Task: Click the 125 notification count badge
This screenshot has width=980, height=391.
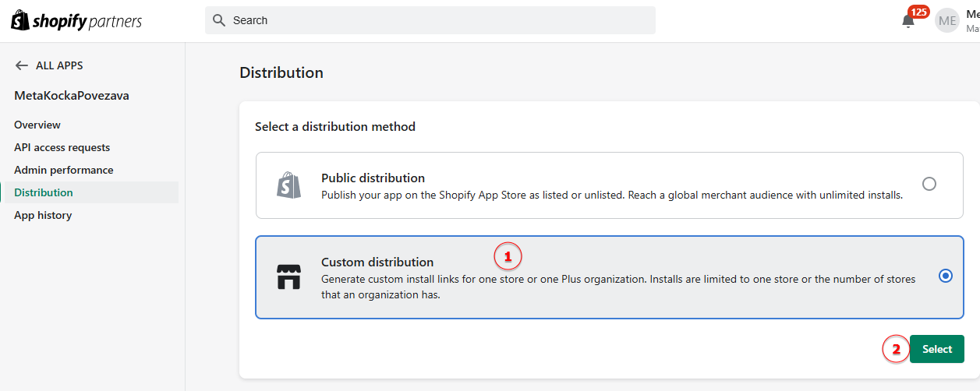Action: click(x=919, y=12)
